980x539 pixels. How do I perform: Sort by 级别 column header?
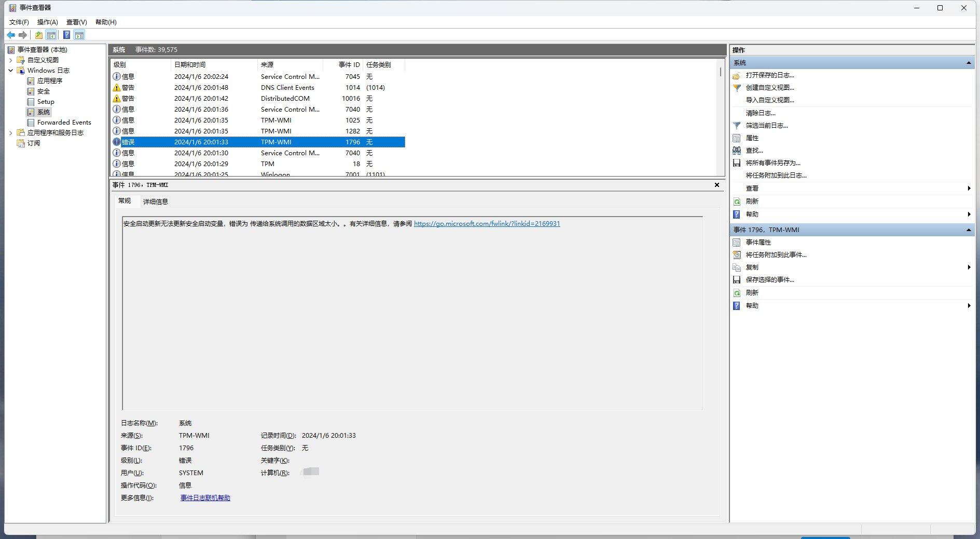(141, 64)
